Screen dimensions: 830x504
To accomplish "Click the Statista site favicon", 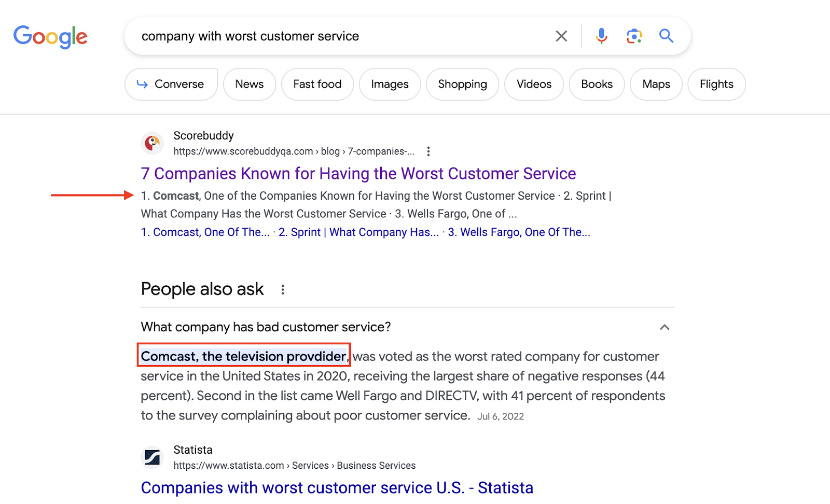I will coord(153,457).
